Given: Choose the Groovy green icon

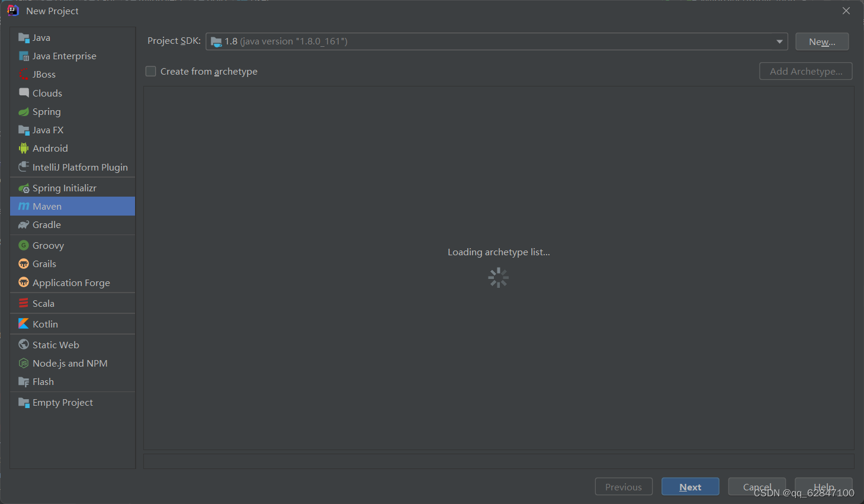Looking at the screenshot, I should click(x=24, y=245).
